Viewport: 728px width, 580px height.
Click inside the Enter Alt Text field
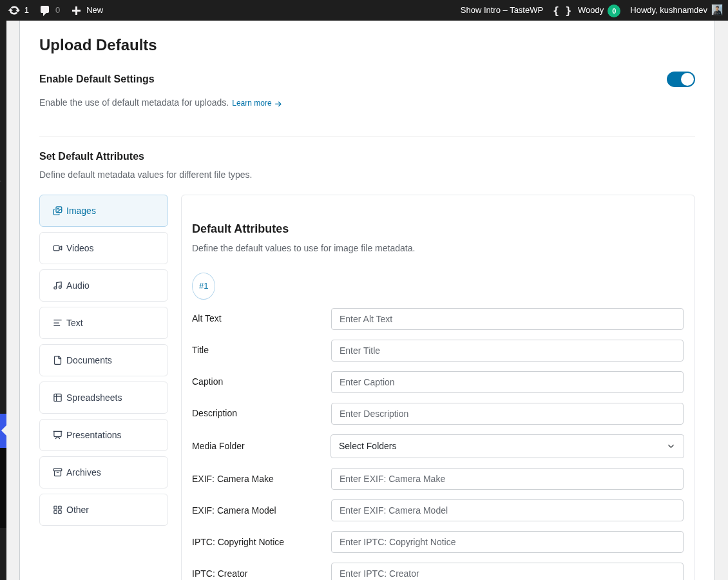coord(507,318)
